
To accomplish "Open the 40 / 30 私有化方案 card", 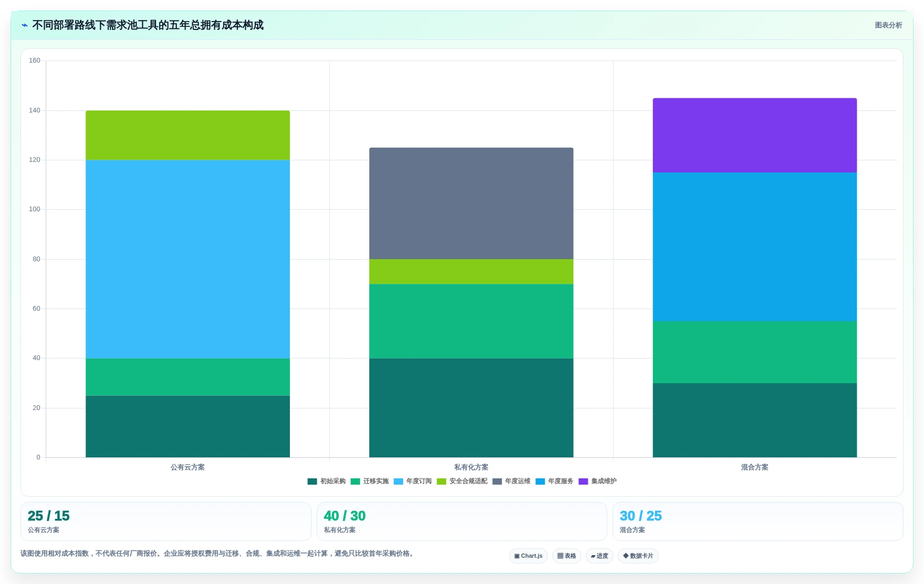I will pos(462,521).
